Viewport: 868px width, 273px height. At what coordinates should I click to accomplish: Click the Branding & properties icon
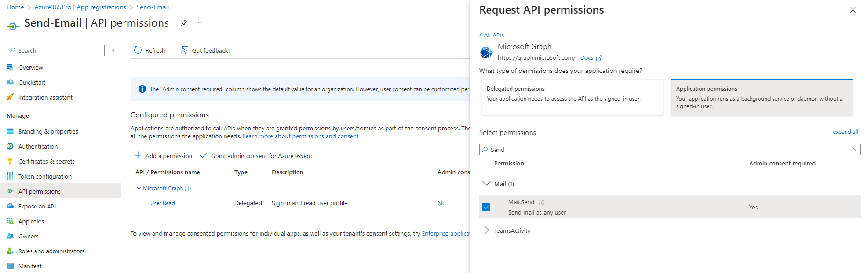(x=10, y=131)
